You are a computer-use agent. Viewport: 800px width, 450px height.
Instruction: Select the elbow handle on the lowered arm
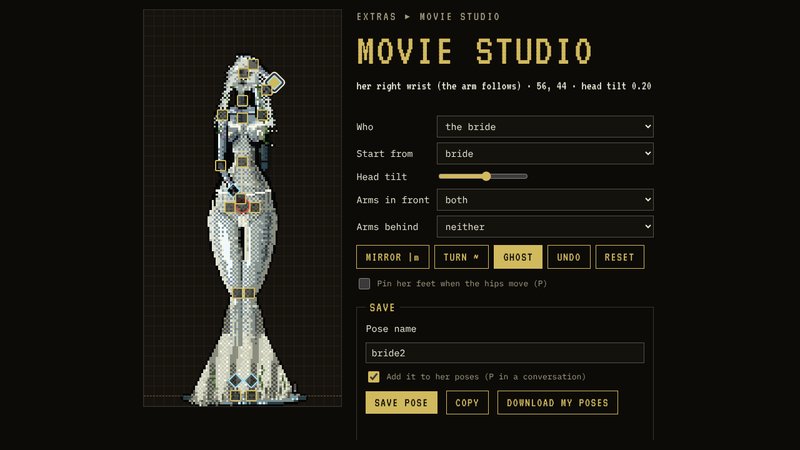click(220, 165)
